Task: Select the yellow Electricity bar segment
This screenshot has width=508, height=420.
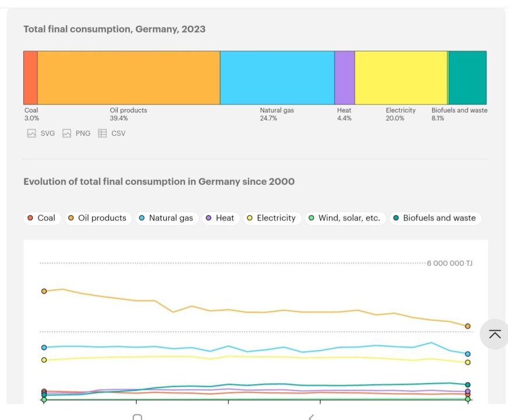Action: pos(401,78)
